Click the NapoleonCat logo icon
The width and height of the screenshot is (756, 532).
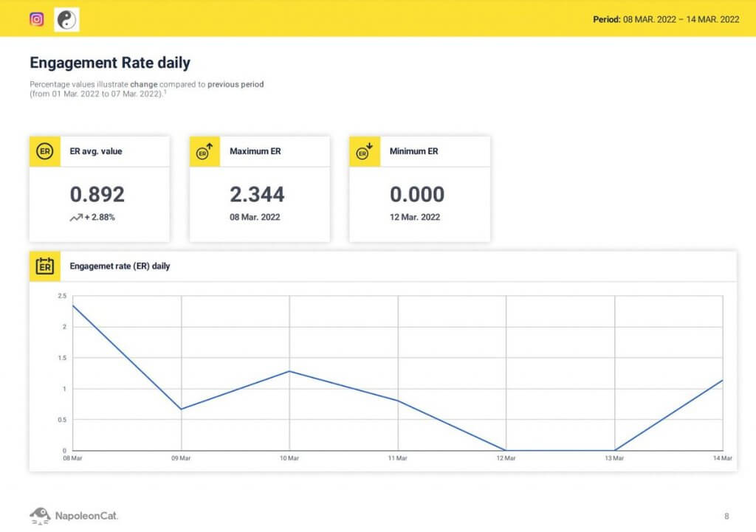pos(40,516)
